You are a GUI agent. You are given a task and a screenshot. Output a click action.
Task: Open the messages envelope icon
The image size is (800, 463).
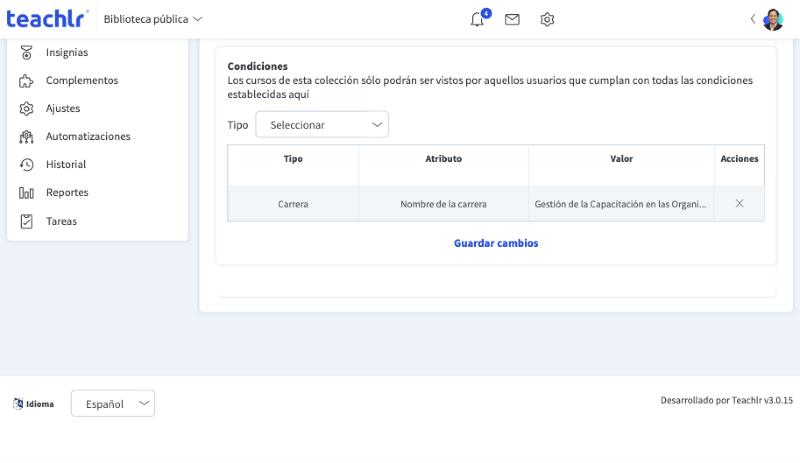click(x=512, y=19)
